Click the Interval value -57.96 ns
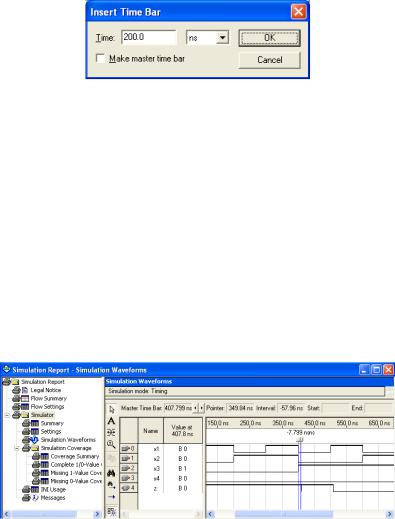The width and height of the screenshot is (395, 519). (x=291, y=408)
